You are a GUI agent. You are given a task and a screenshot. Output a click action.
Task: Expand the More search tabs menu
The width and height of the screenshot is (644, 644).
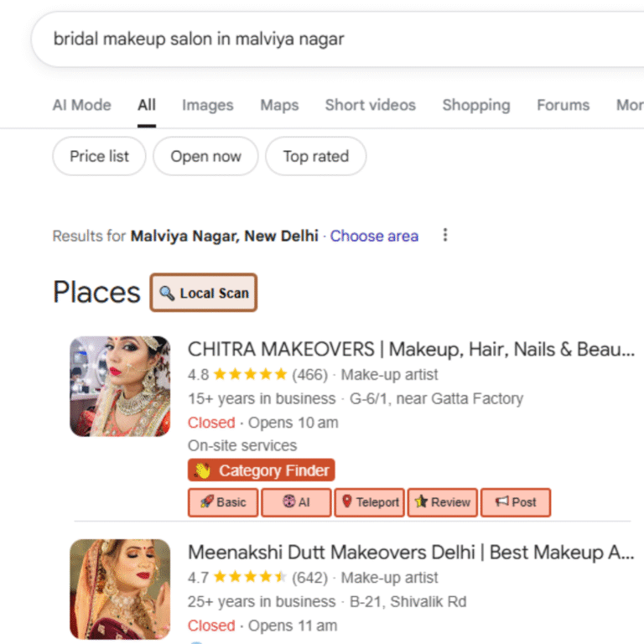pyautogui.click(x=629, y=105)
